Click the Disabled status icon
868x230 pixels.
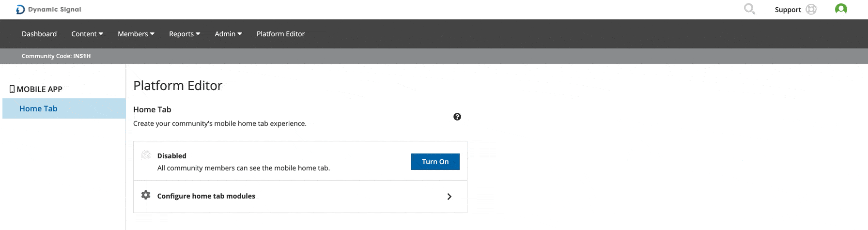(x=146, y=155)
